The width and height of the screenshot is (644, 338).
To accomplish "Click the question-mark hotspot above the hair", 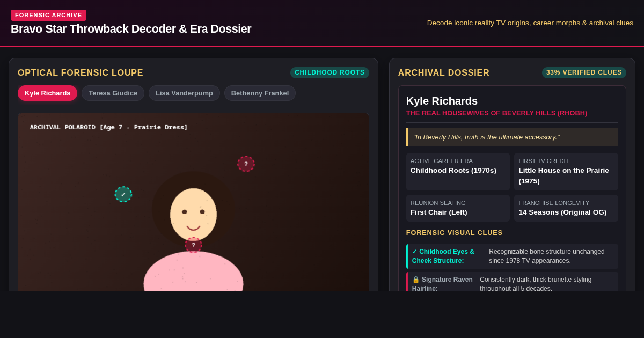I will pyautogui.click(x=246, y=164).
